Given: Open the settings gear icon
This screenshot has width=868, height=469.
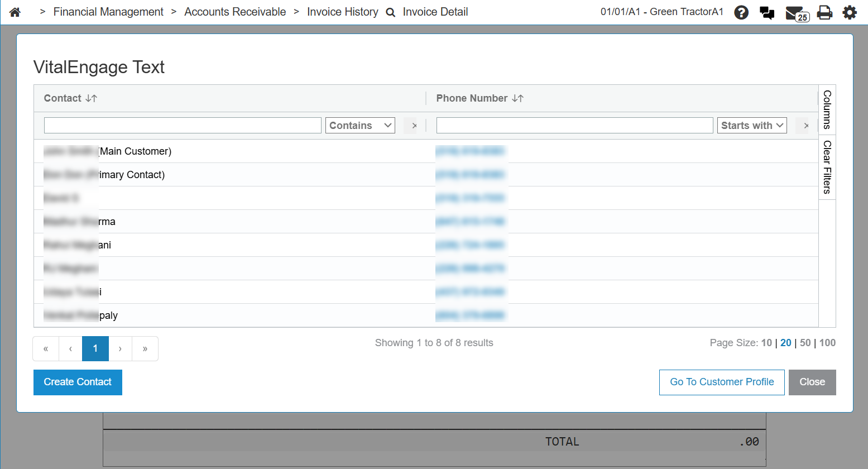Looking at the screenshot, I should tap(850, 12).
